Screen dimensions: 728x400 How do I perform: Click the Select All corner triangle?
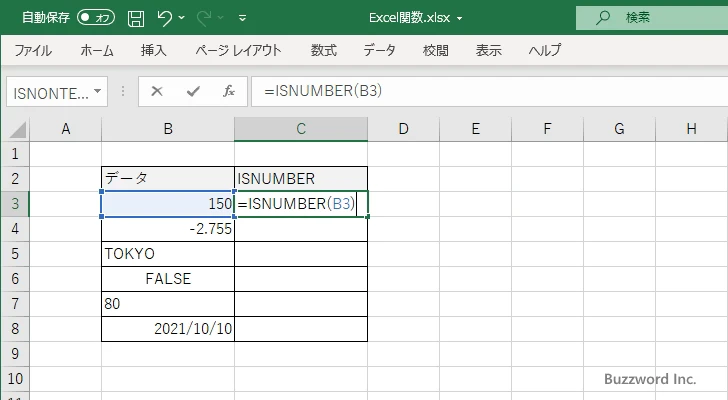[18, 129]
